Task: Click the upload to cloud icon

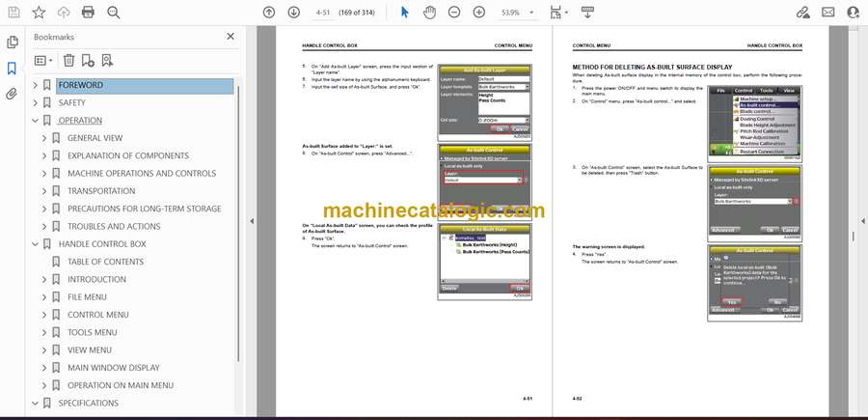Action: click(64, 13)
